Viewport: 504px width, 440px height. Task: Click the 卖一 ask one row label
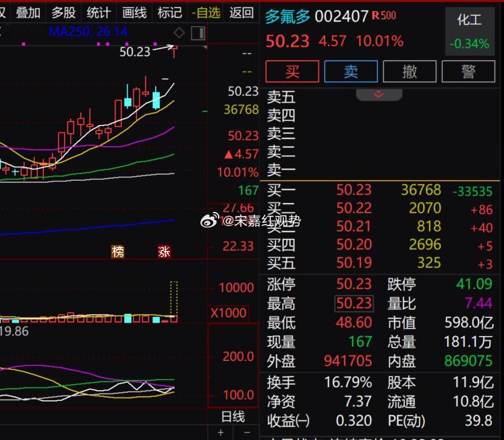281,170
